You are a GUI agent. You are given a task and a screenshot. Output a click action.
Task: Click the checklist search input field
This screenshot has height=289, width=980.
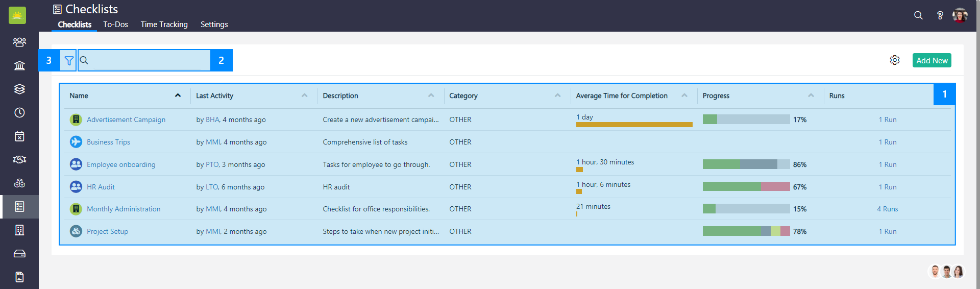[x=148, y=60]
